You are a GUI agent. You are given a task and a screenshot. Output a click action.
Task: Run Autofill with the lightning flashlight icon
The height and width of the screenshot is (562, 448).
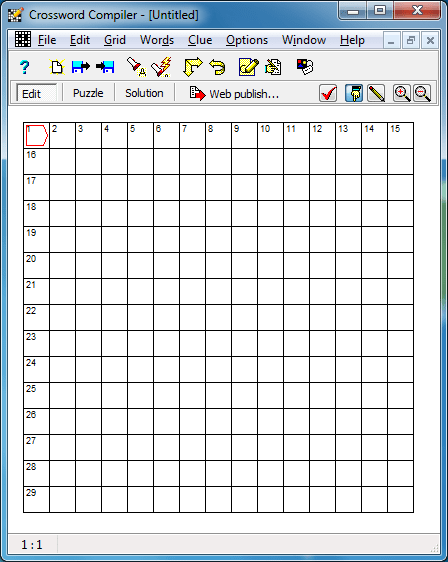tap(161, 67)
